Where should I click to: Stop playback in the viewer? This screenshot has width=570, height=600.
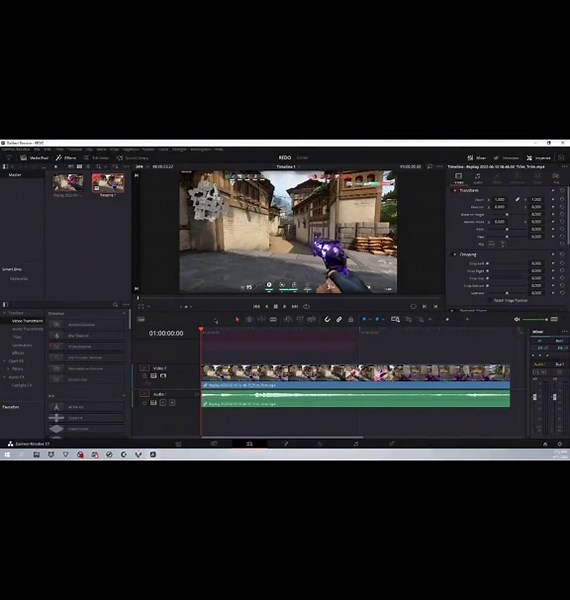[x=276, y=307]
